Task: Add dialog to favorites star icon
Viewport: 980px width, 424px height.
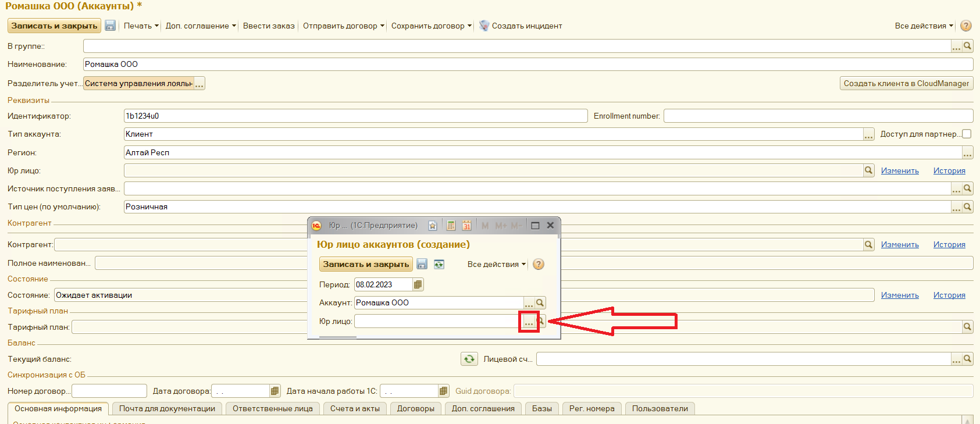Action: coord(433,226)
